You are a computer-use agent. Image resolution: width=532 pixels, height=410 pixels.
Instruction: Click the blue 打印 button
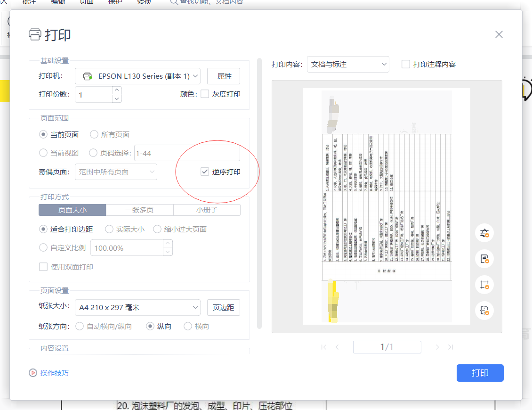[480, 373]
